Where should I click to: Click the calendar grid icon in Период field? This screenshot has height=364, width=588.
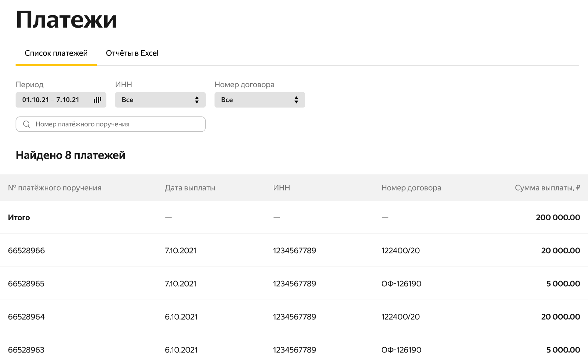[x=97, y=100]
